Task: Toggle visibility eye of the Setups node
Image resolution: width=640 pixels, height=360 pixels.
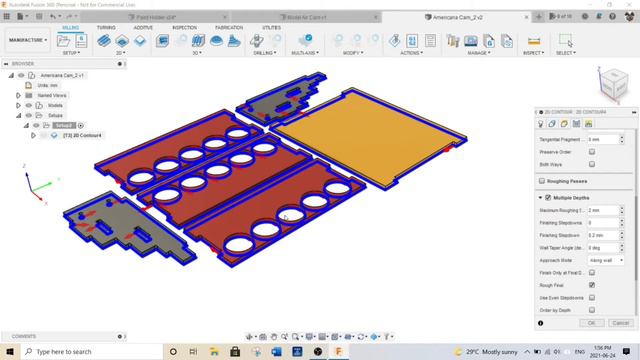Action: (x=29, y=115)
